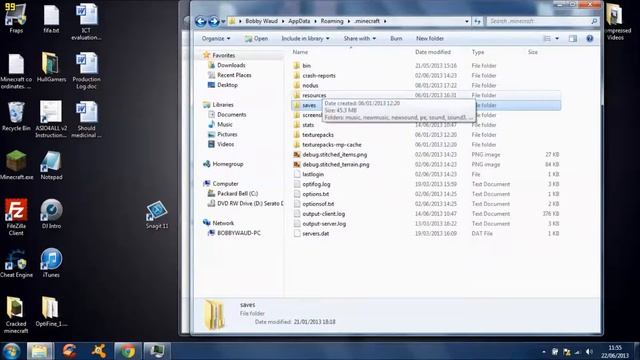
Task: Launch the Snagit 11 shortcut
Action: click(157, 214)
